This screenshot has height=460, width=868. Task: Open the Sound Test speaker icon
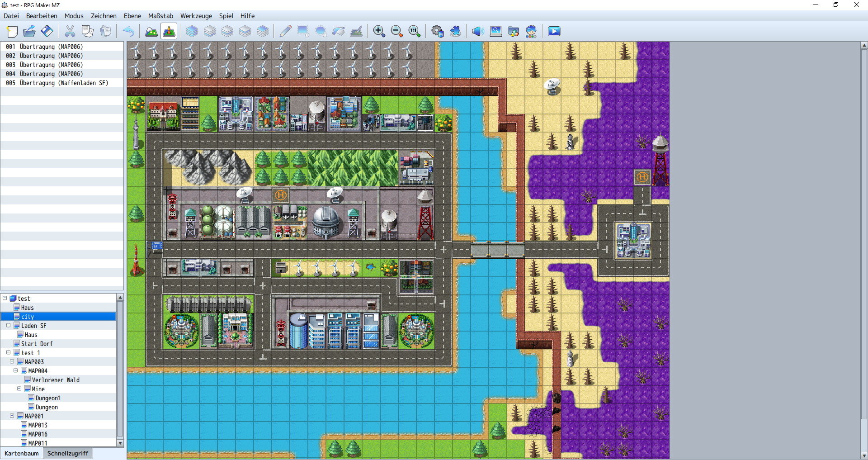tap(477, 31)
